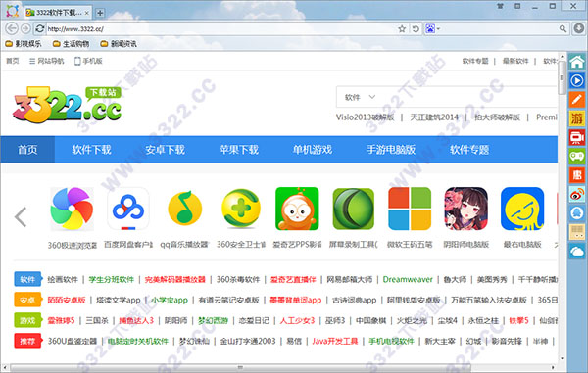Image resolution: width=588 pixels, height=373 pixels.
Task: Click the sidebar red video camera icon
Action: [577, 137]
